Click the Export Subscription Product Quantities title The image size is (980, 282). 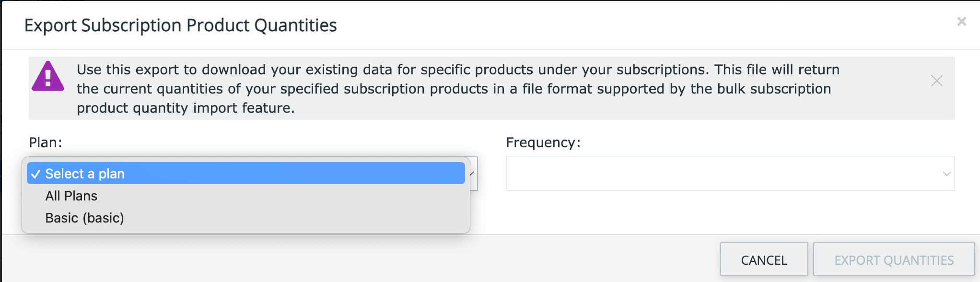coord(180,25)
